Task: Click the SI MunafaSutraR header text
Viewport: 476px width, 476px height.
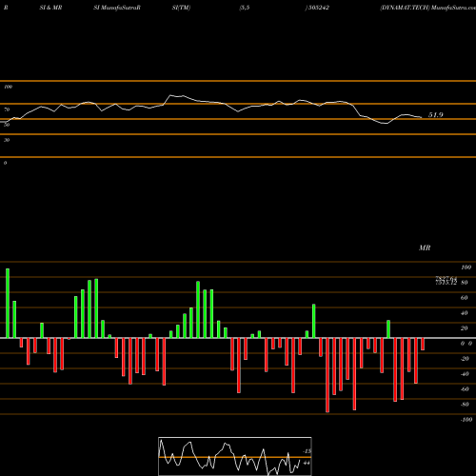Action: click(117, 8)
